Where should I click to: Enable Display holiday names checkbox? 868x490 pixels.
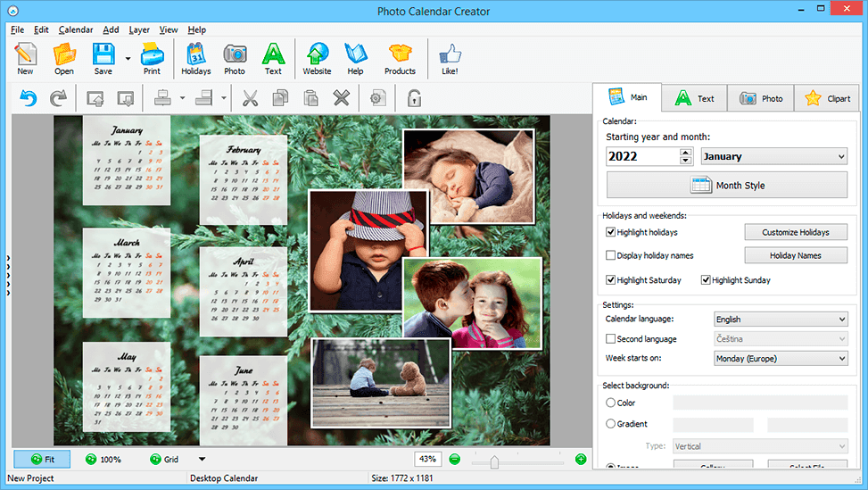pyautogui.click(x=611, y=255)
